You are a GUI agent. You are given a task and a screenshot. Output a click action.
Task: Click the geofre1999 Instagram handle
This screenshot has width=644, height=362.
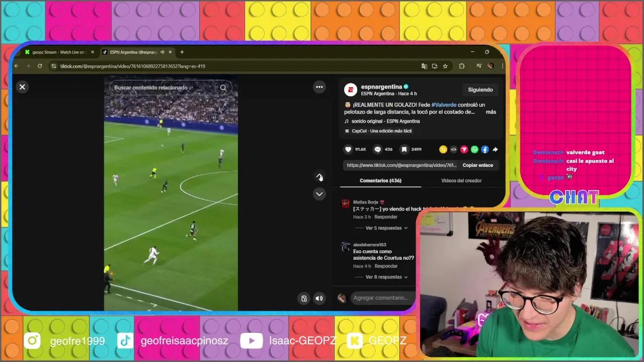tap(77, 341)
